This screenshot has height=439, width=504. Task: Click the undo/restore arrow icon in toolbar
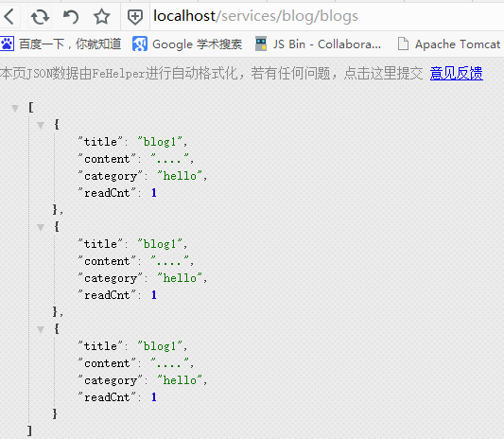coord(71,17)
